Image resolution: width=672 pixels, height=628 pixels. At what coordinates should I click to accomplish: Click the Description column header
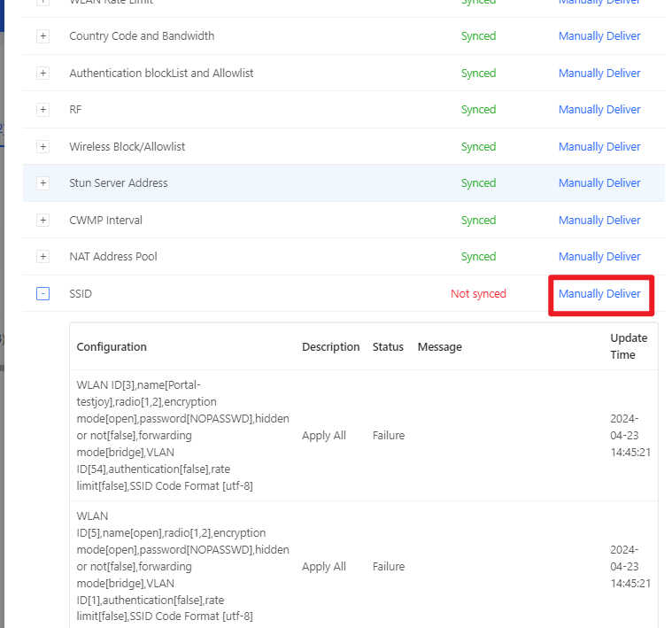(x=330, y=347)
